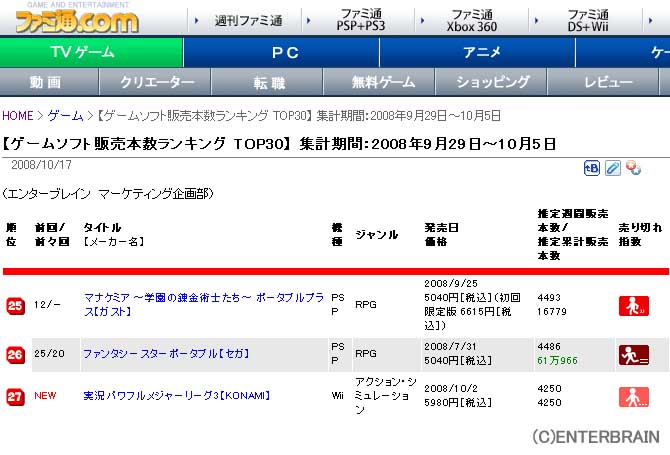Click the rank 26 badge icon
Screen dimensions: 670x455
point(15,354)
